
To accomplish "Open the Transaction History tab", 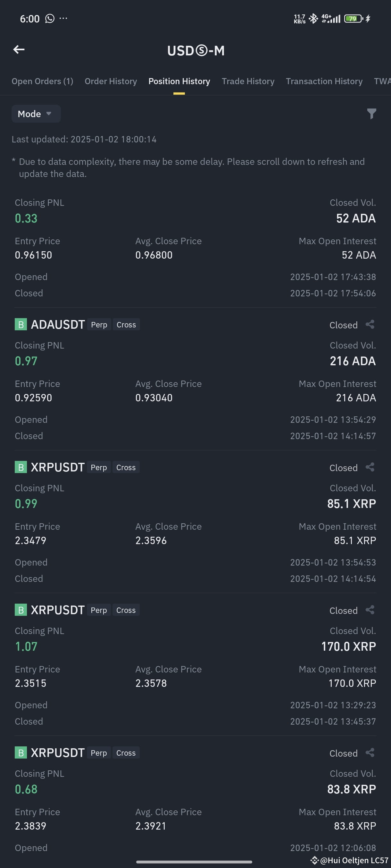I will pos(324,81).
